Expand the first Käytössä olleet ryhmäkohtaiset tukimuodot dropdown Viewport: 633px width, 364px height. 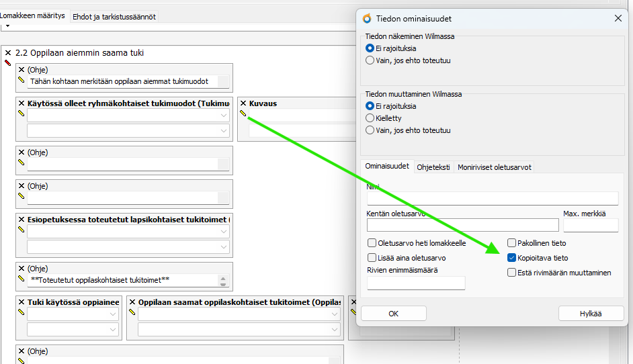click(128, 116)
